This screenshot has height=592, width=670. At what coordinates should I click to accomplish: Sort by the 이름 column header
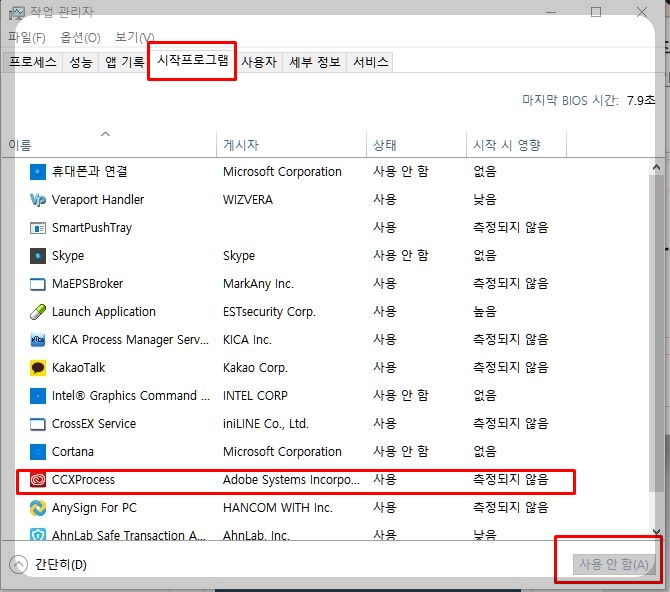(109, 144)
